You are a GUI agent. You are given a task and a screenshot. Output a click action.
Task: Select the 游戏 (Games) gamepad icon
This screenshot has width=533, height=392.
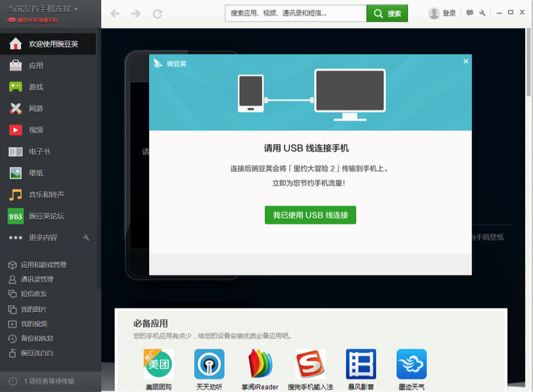coord(15,87)
